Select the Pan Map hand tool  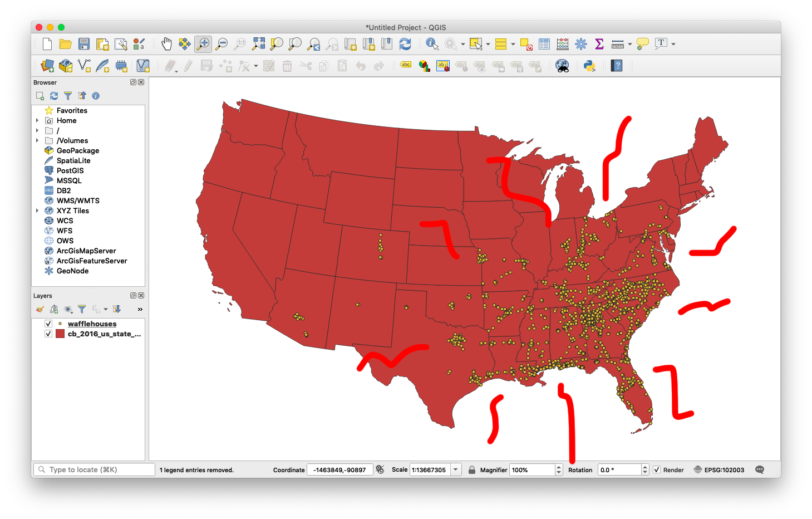pyautogui.click(x=166, y=44)
